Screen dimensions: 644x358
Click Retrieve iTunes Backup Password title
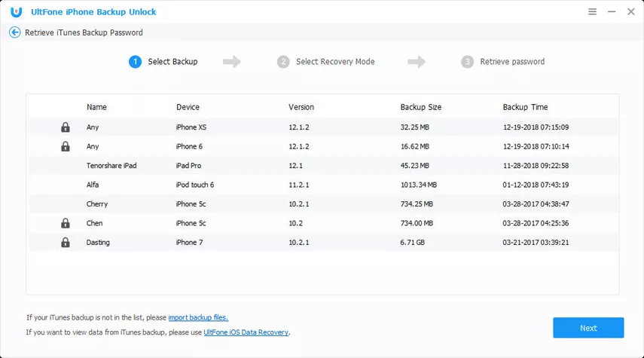[84, 32]
